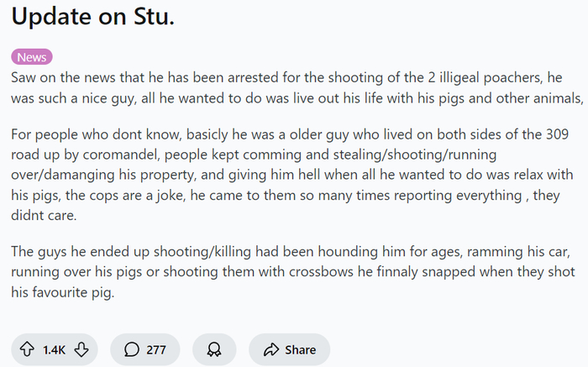Click the paragraph beginning 'For people who dont know'
Viewport: 588px width, 367px height.
[286, 175]
